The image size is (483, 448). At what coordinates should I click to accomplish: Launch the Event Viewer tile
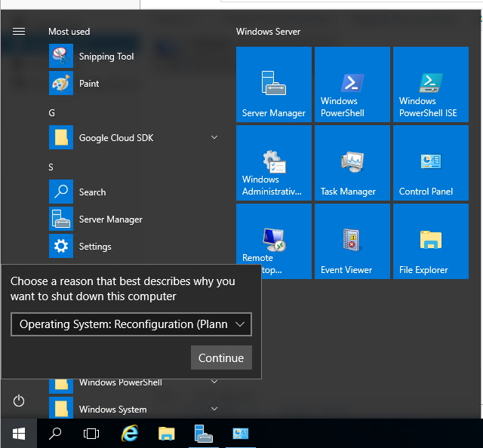pyautogui.click(x=352, y=241)
